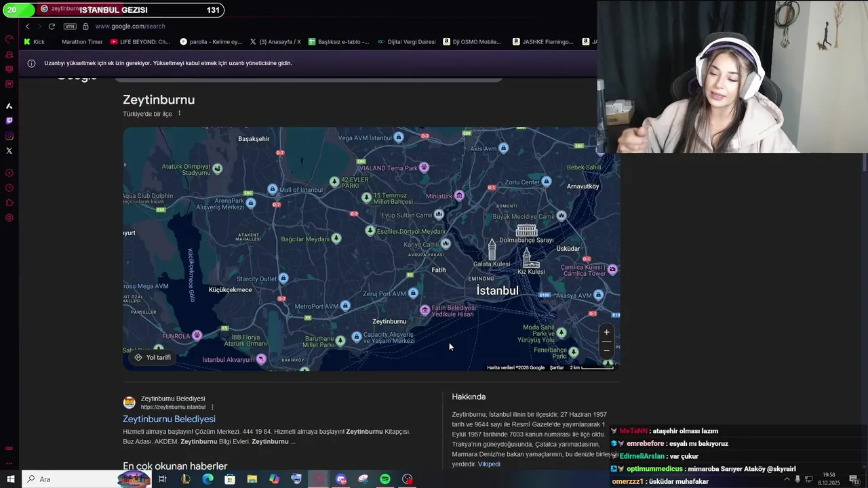The image size is (868, 488).
Task: Click the Dolmabahçe Sarayı landmark on the map
Action: click(526, 232)
